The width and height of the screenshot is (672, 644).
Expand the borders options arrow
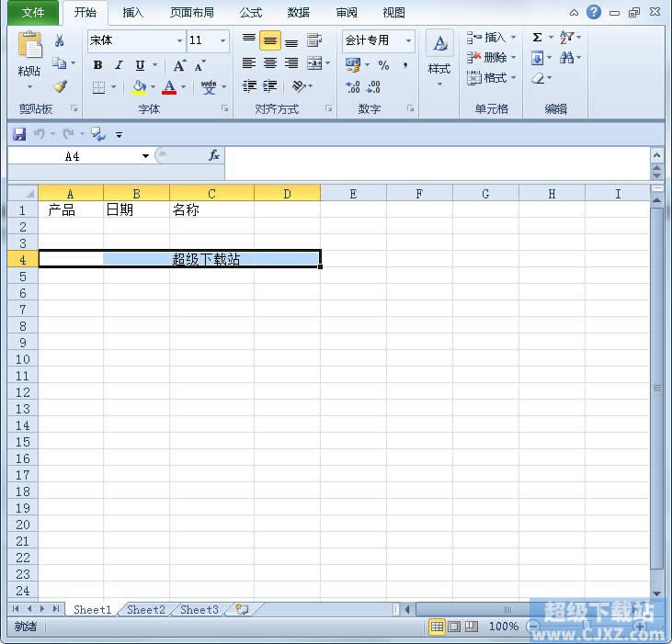tap(114, 87)
